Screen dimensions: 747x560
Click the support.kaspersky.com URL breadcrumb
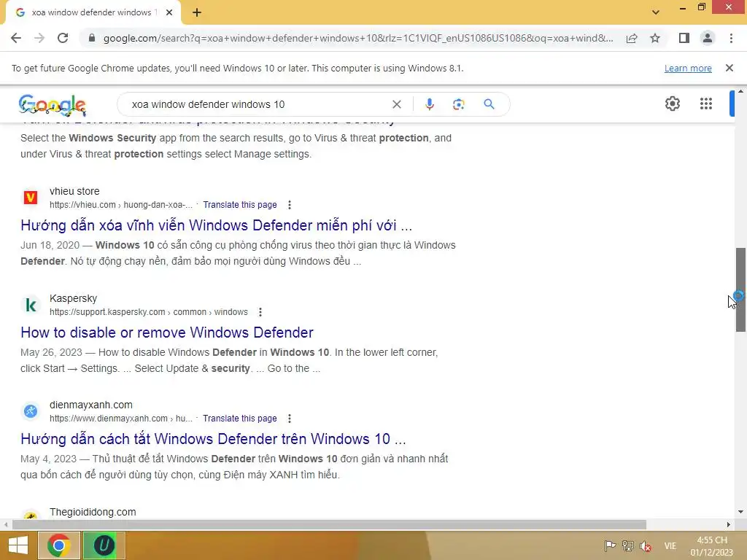tap(149, 312)
